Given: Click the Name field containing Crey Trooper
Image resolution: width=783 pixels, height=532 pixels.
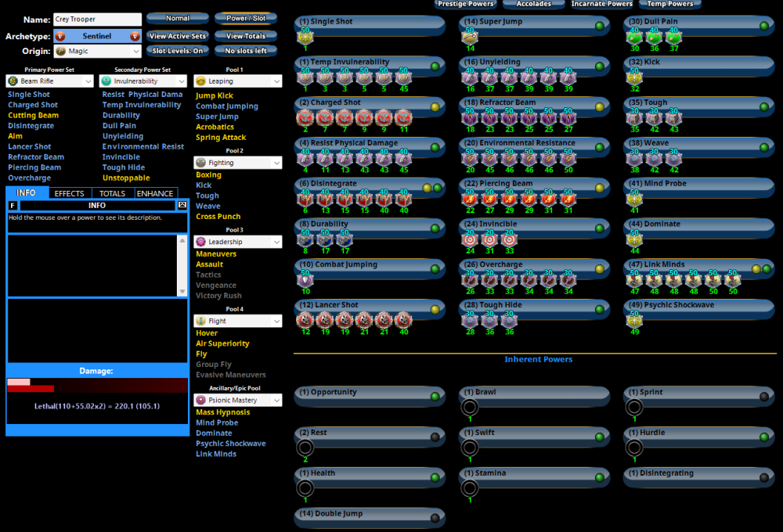Looking at the screenshot, I should coord(97,19).
